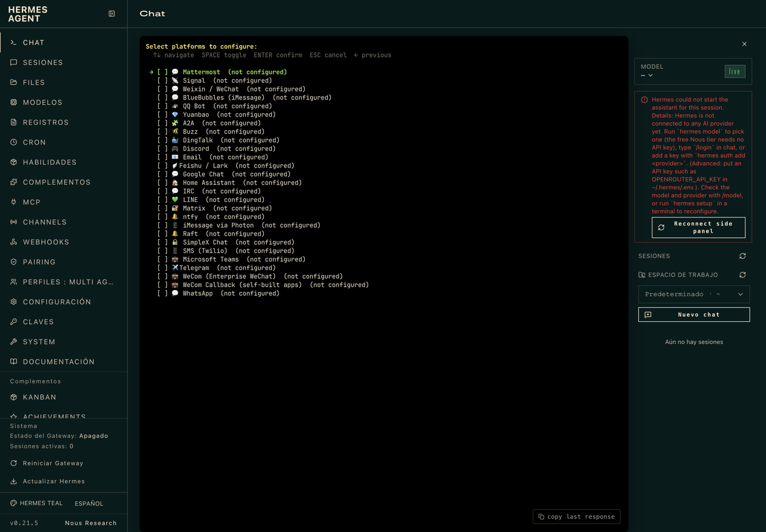Image resolution: width=766 pixels, height=532 pixels.
Task: Open Configuración in the sidebar
Action: coord(64,302)
